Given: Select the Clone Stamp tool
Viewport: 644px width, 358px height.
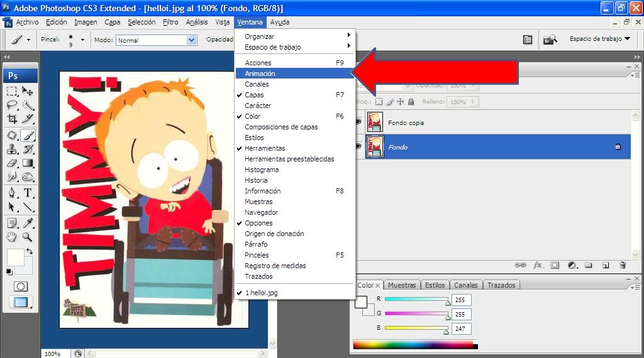Looking at the screenshot, I should click(12, 149).
